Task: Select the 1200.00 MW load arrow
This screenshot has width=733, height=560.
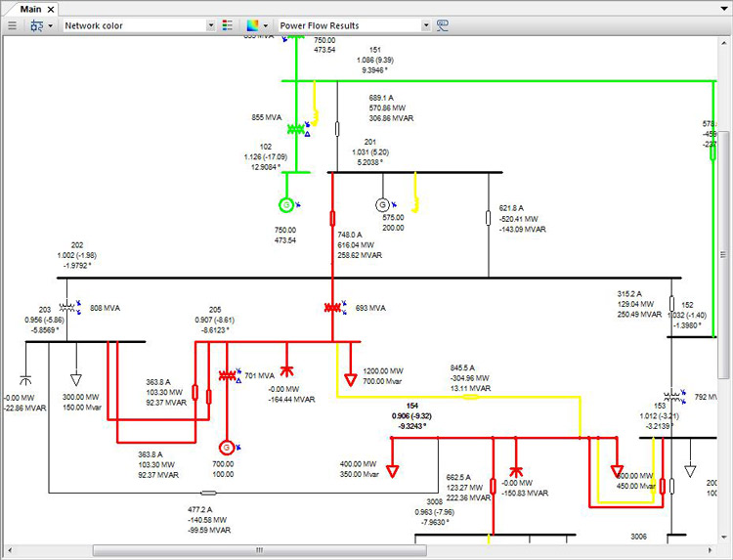Action: click(x=350, y=378)
